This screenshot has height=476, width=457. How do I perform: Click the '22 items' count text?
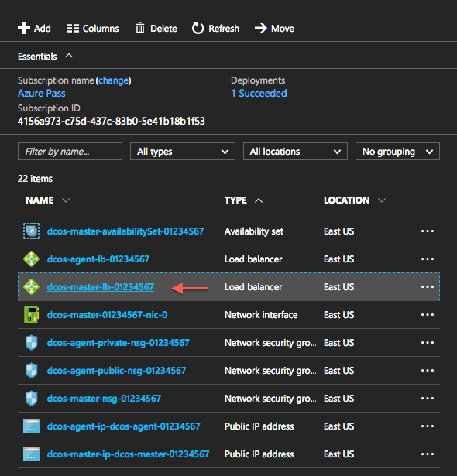pyautogui.click(x=35, y=179)
